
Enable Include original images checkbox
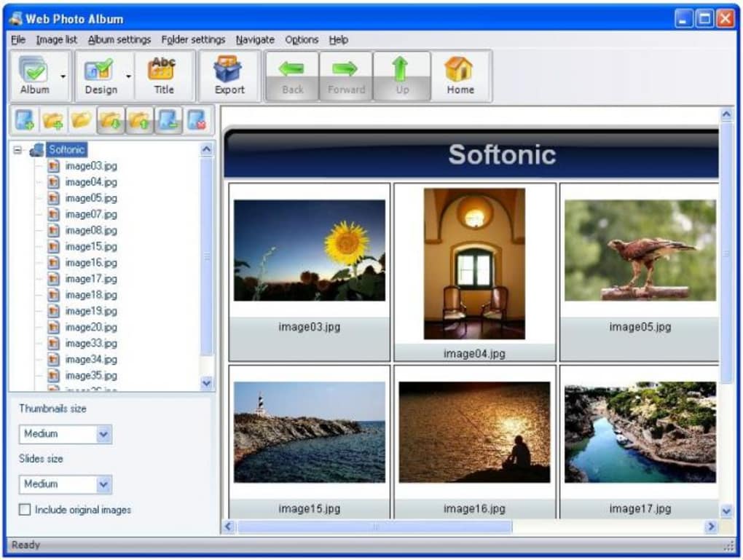point(25,509)
